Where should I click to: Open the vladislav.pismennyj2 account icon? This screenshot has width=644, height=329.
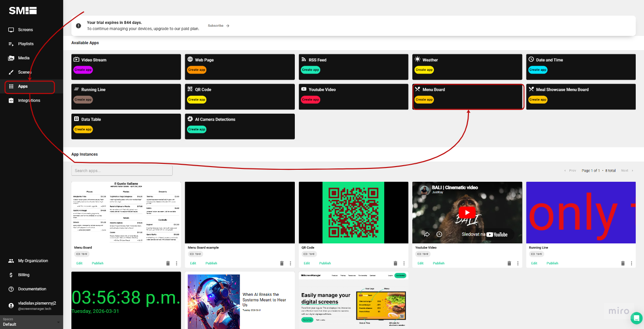pos(10,305)
